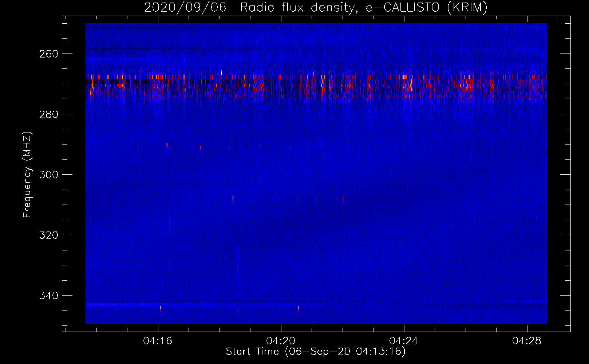Image resolution: width=589 pixels, height=364 pixels.
Task: Click the red interference band near 270 MHz
Action: [x=316, y=86]
